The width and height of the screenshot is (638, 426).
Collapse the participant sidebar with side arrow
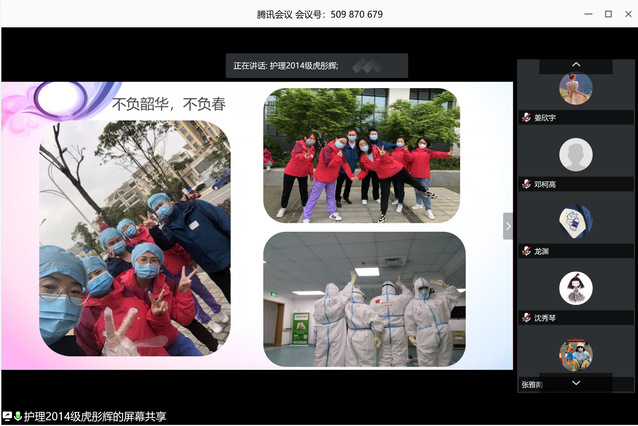507,226
